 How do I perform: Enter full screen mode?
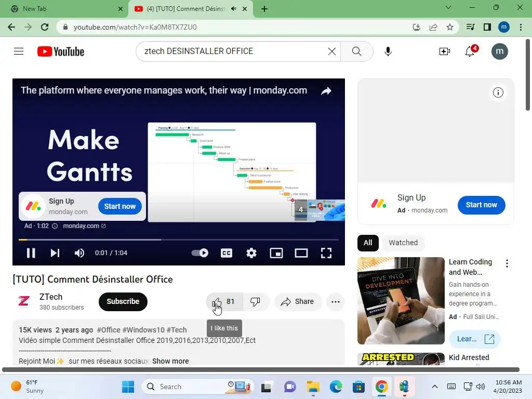click(326, 253)
